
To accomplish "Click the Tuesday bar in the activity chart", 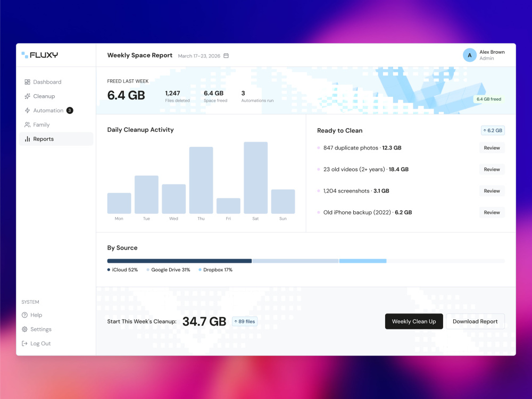I will pos(147,194).
